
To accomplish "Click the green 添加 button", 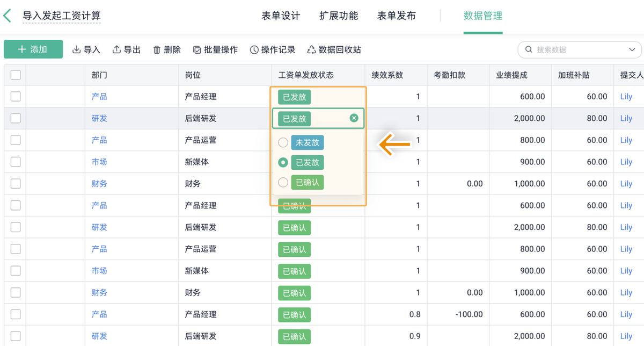I will [33, 49].
